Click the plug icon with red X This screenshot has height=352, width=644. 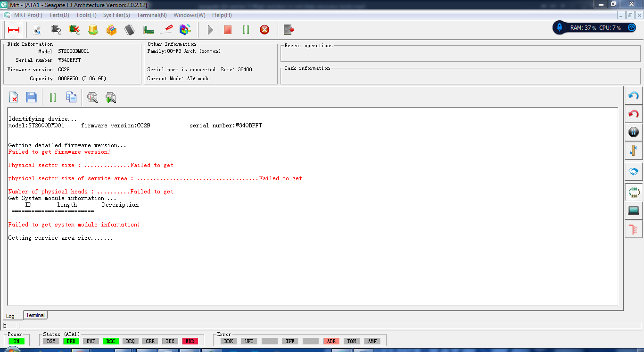pos(74,30)
